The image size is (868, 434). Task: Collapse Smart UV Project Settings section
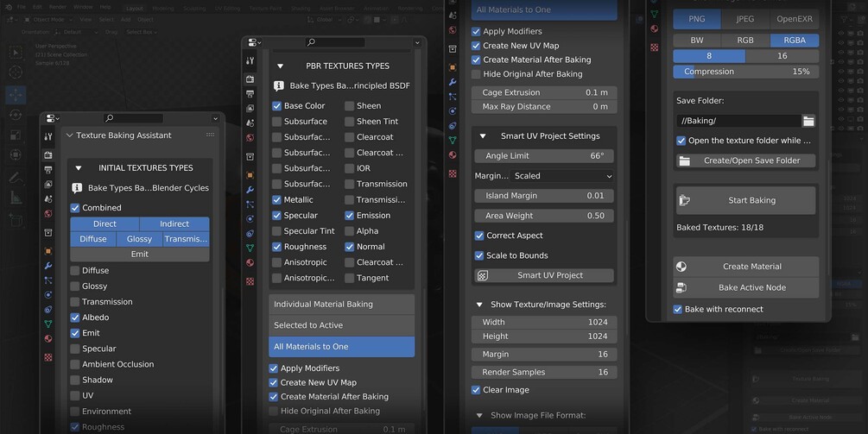483,136
